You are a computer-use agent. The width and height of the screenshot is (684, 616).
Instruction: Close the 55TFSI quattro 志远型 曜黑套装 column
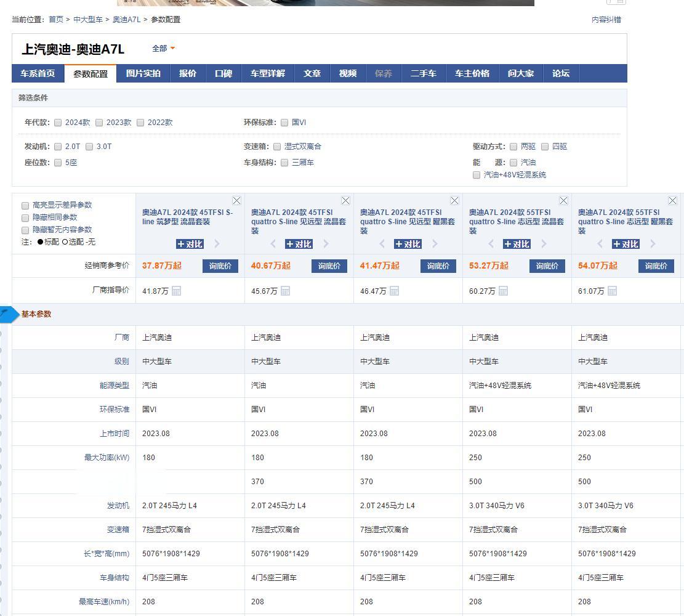click(x=672, y=200)
